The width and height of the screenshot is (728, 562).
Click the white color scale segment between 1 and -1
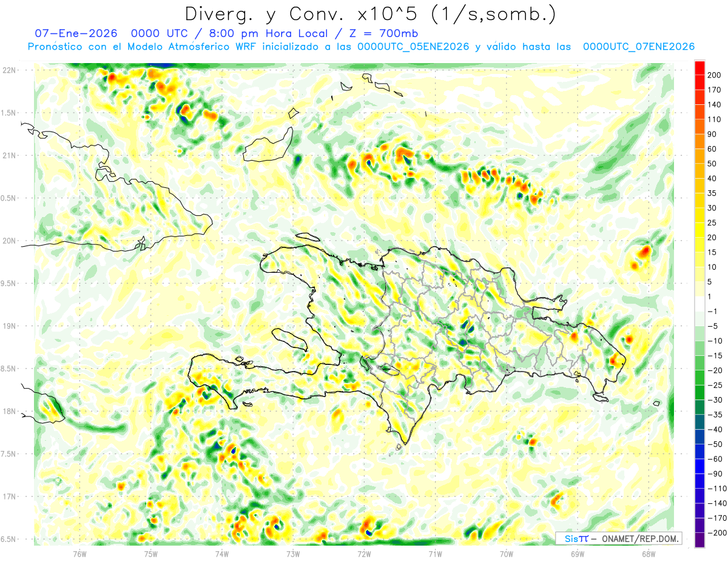pyautogui.click(x=699, y=304)
